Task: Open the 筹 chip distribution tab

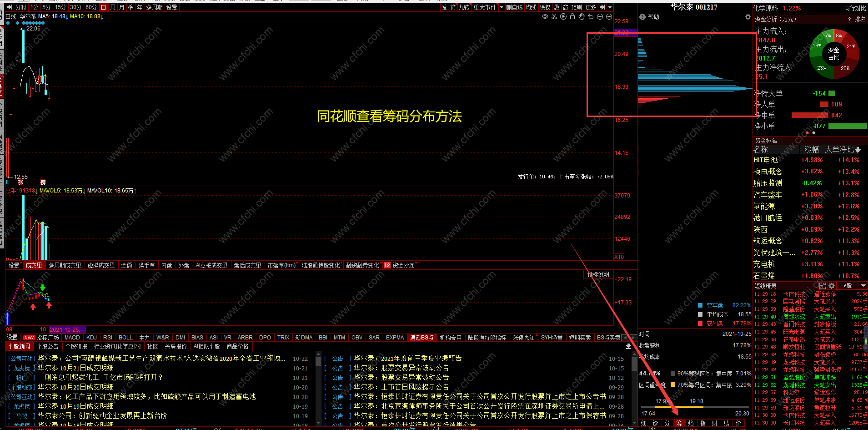Action: [679, 423]
